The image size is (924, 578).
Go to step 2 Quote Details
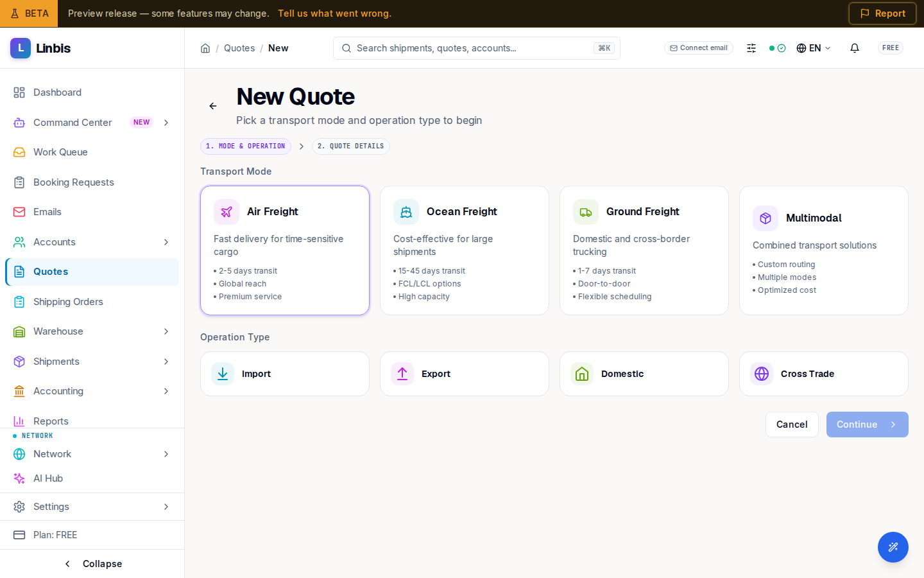[351, 146]
